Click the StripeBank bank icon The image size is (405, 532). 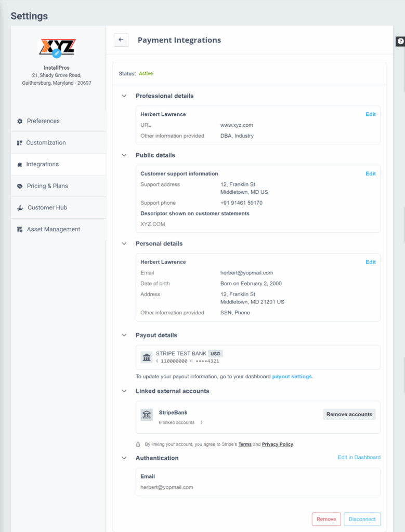pyautogui.click(x=147, y=415)
